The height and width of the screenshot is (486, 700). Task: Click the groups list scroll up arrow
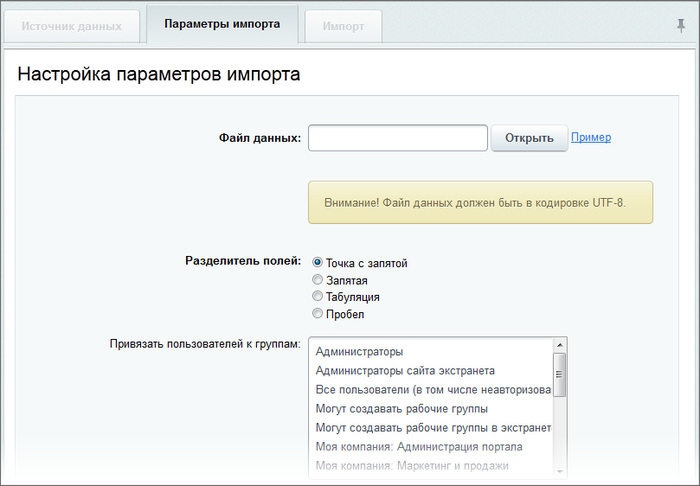[x=560, y=345]
